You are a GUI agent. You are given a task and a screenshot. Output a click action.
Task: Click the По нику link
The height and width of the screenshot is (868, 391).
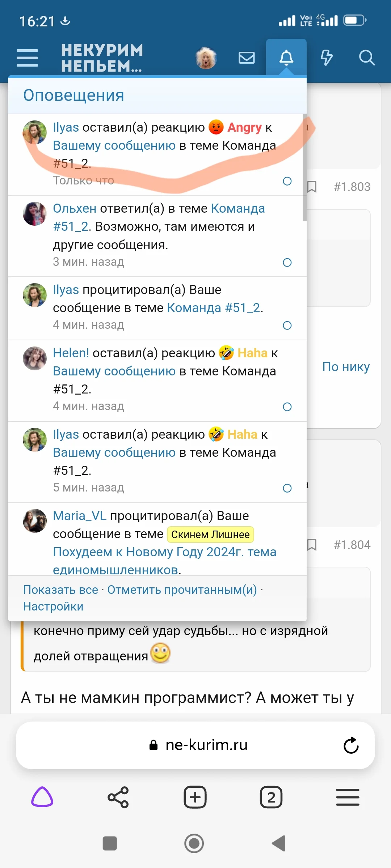[346, 367]
